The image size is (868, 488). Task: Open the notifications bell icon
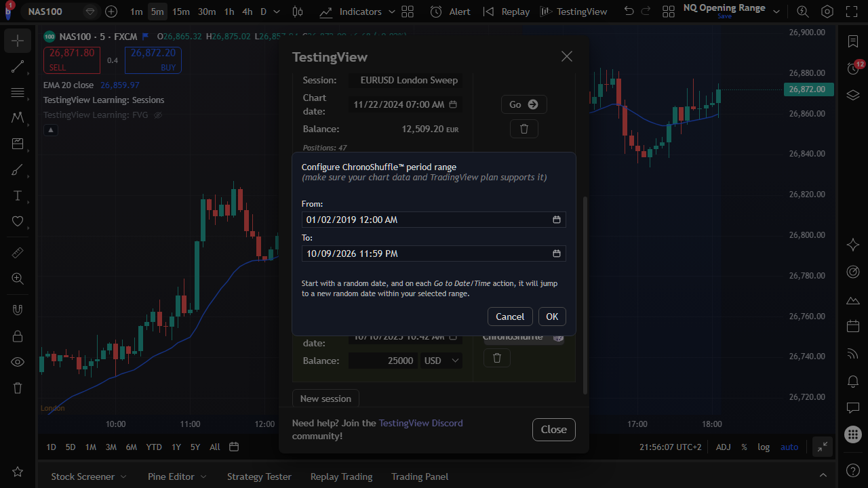tap(853, 381)
